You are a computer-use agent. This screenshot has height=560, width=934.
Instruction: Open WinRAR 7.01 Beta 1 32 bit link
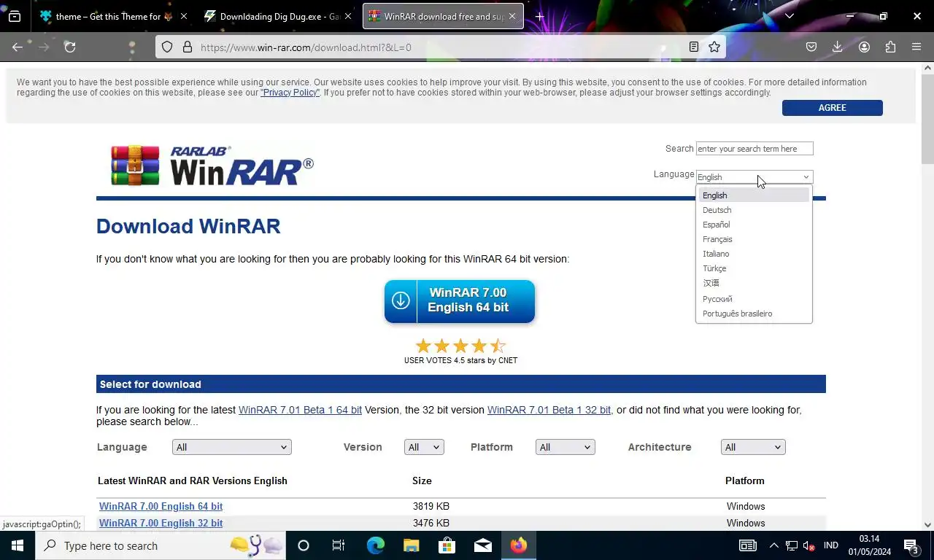(549, 410)
